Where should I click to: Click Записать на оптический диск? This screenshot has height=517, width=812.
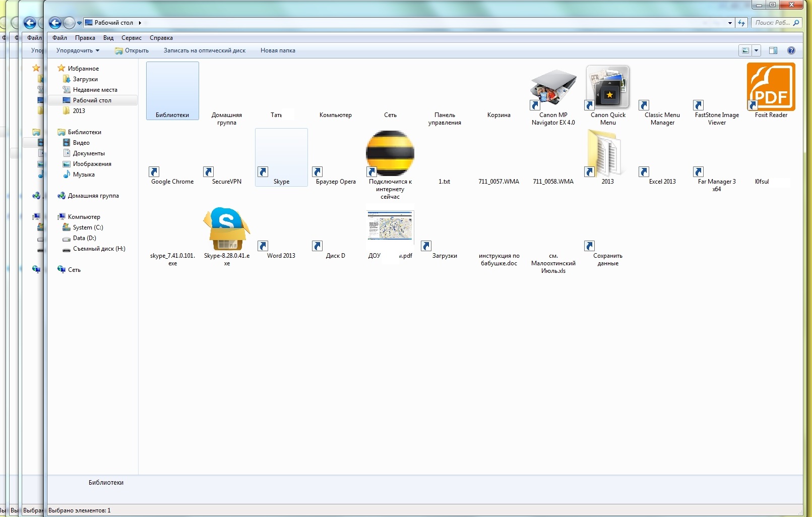click(204, 50)
